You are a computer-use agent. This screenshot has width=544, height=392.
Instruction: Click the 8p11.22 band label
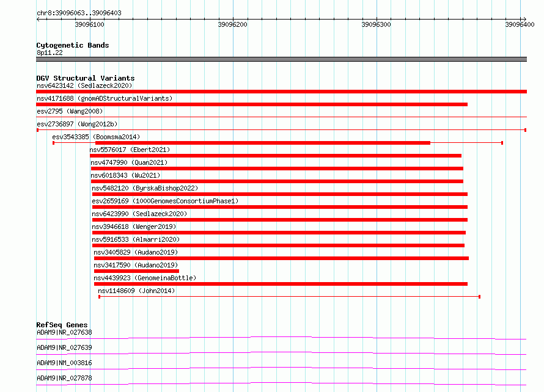pyautogui.click(x=50, y=53)
